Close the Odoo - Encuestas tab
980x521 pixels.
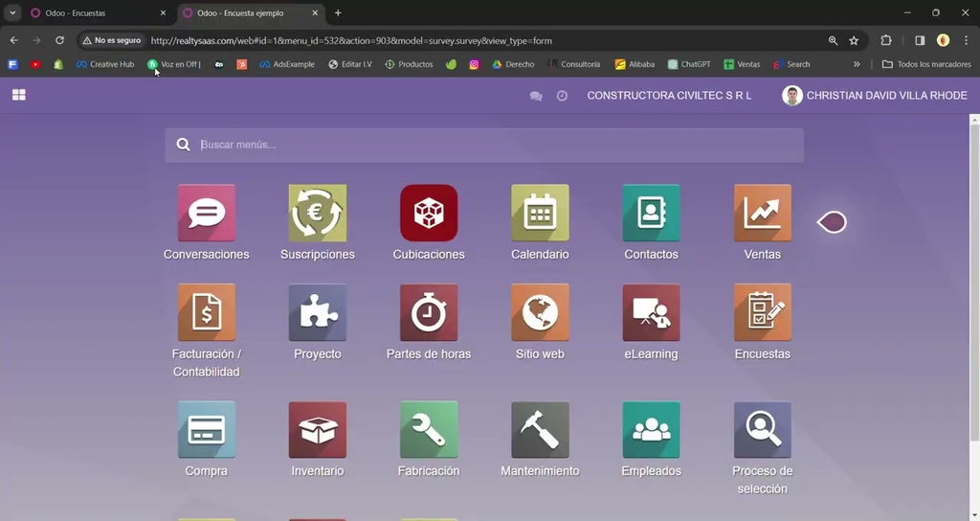coord(163,13)
